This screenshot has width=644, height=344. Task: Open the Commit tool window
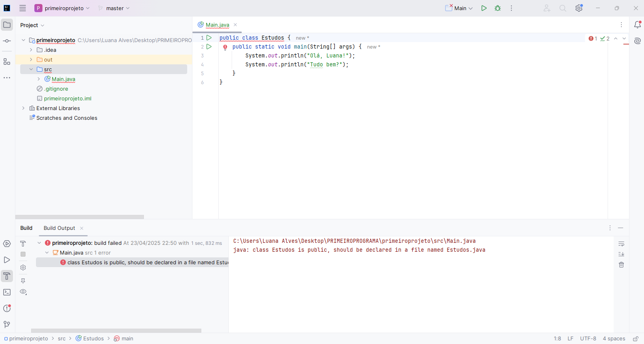coord(7,41)
